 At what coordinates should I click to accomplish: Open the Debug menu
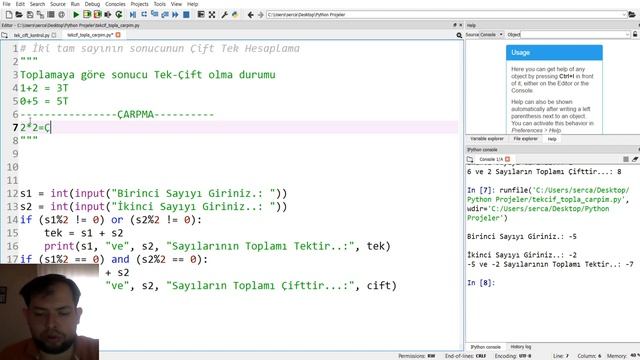[92, 4]
